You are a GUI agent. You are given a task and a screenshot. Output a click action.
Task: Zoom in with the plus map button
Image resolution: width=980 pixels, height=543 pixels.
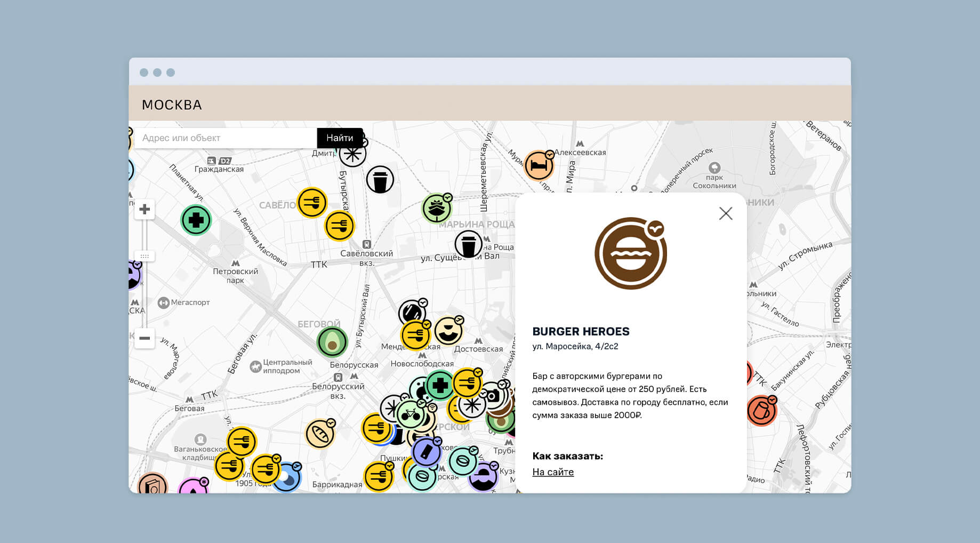(x=144, y=209)
